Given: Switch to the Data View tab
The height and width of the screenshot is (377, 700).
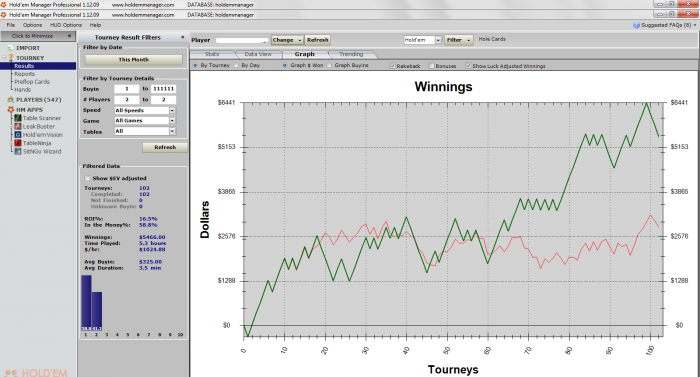Looking at the screenshot, I should [x=258, y=54].
